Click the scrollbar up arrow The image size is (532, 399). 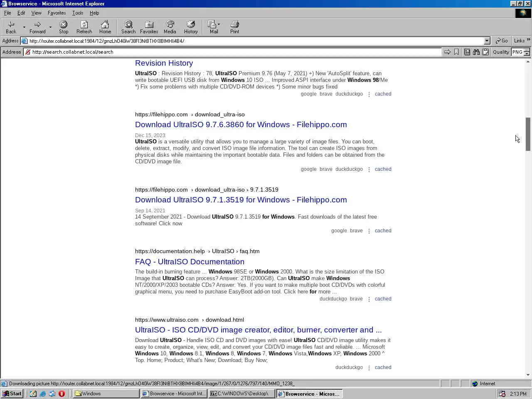(528, 62)
